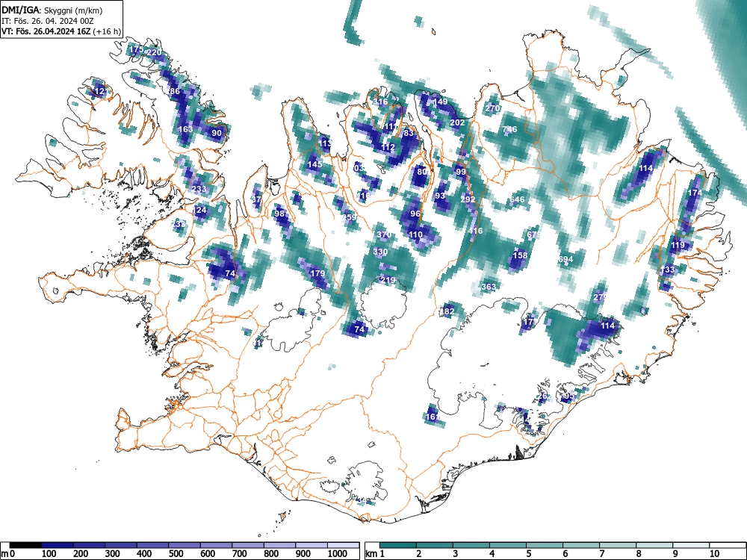Click the visibility value '233' on map
Screen dimensions: 747x560
199,189
